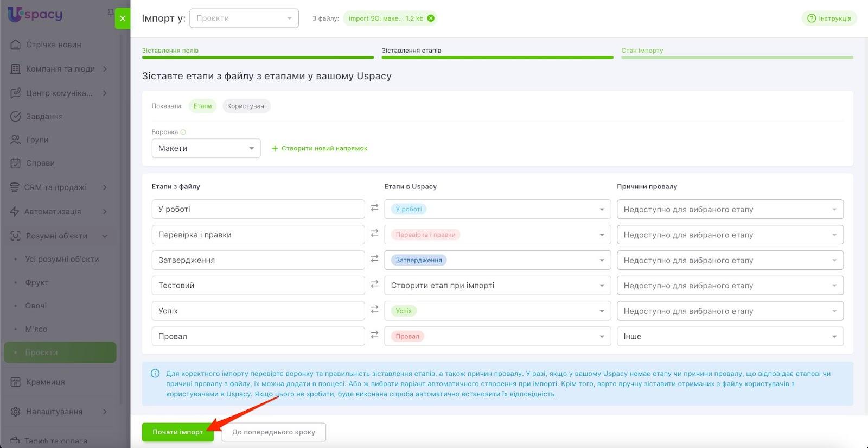Open Uspacy stage dropdown showing Перевірка і правки
Image resolution: width=868 pixels, height=448 pixels.
(497, 235)
